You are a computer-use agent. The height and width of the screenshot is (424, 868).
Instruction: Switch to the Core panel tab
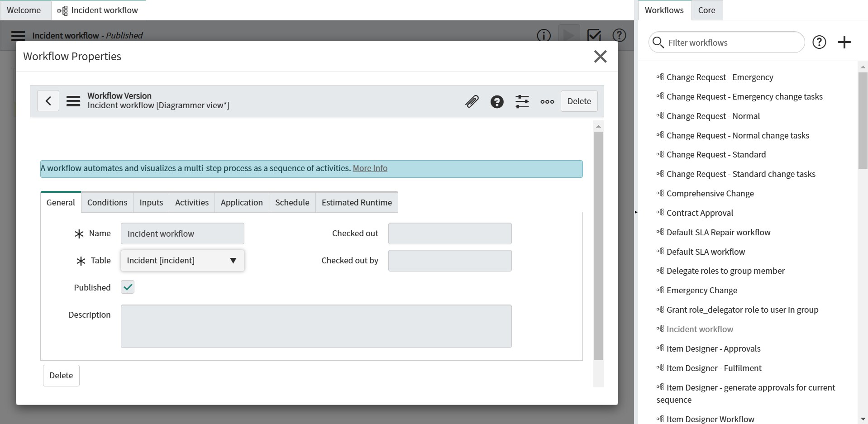click(706, 10)
